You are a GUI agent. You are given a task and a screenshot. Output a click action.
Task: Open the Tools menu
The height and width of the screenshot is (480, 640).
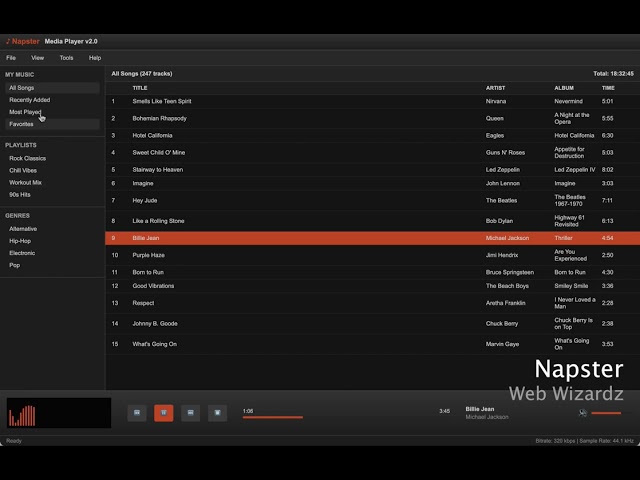[x=67, y=58]
